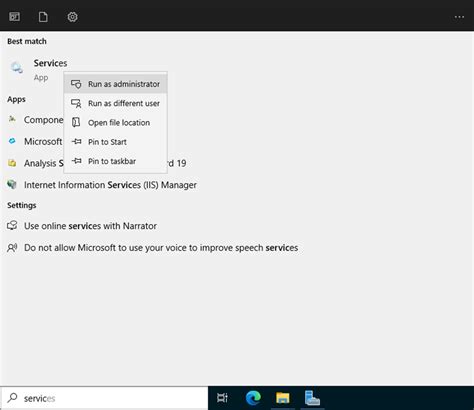This screenshot has width=474, height=410.
Task: Open Microsoft Edge from the taskbar
Action: click(x=253, y=398)
